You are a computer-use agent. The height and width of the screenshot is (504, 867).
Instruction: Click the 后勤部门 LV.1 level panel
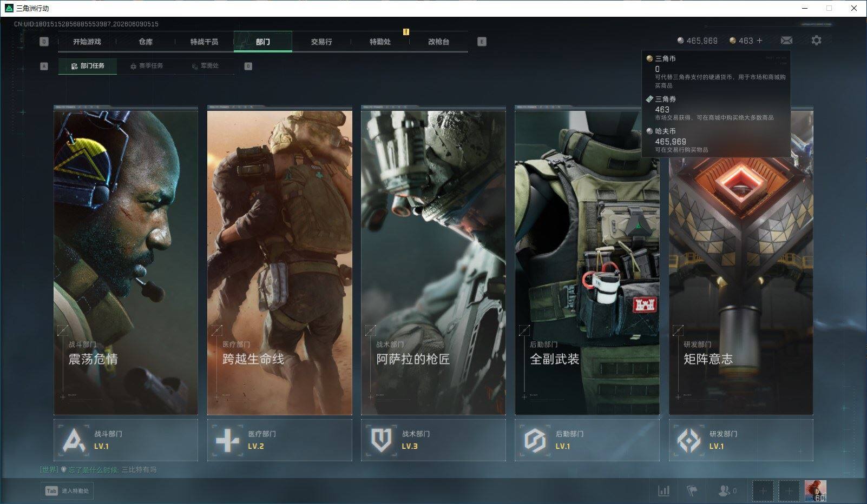pos(587,440)
